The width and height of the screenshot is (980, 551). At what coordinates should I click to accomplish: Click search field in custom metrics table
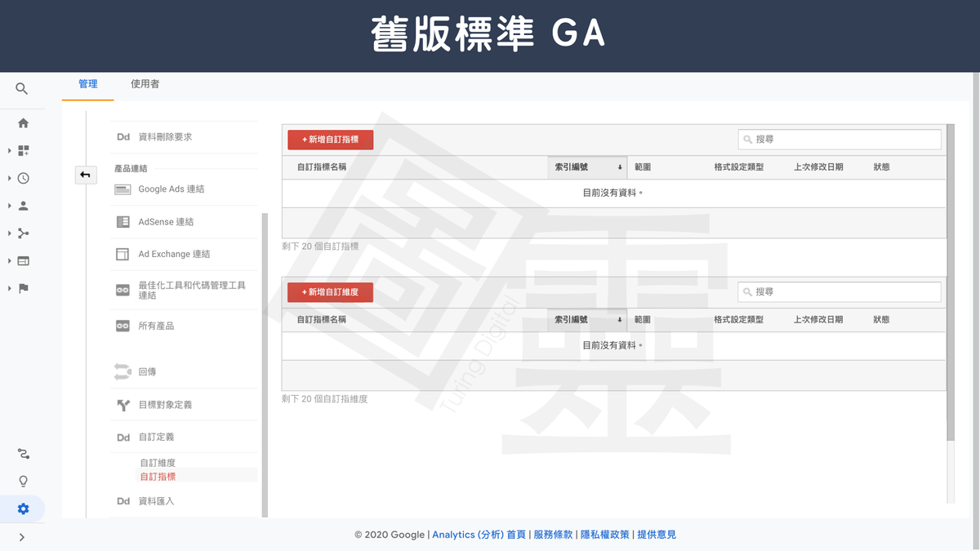pos(840,140)
